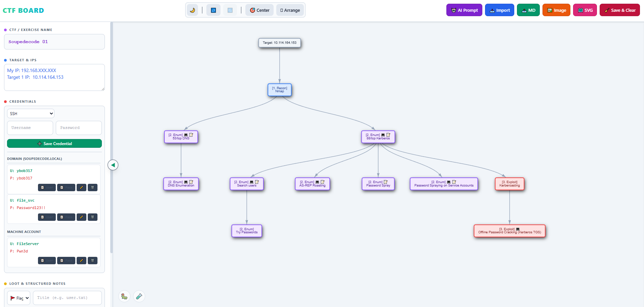Select the Kerberoasting exploit node
Viewport: 644px width, 307px height.
coord(510,184)
